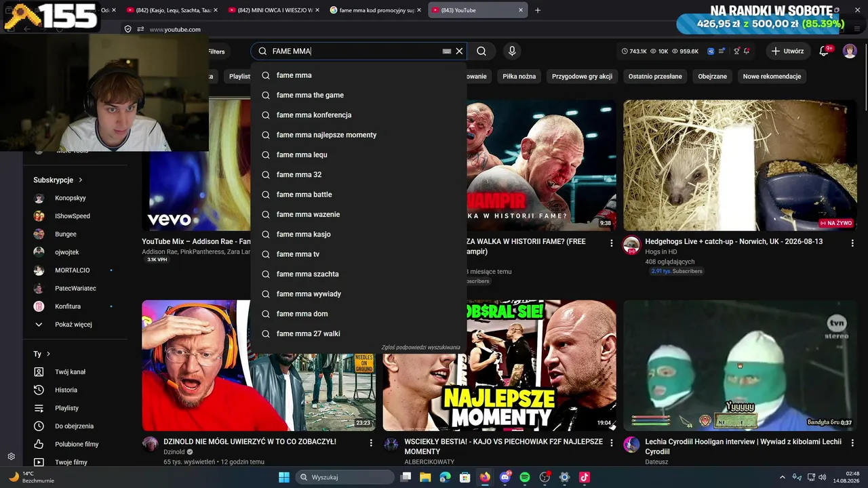The width and height of the screenshot is (868, 488).
Task: Show hidden system tray icons chevron
Action: point(783,477)
